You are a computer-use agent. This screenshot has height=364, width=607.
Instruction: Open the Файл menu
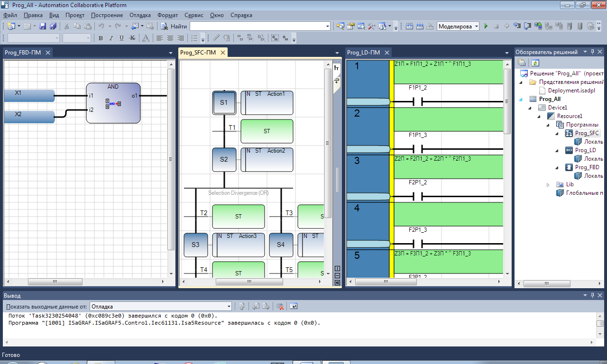pyautogui.click(x=10, y=15)
